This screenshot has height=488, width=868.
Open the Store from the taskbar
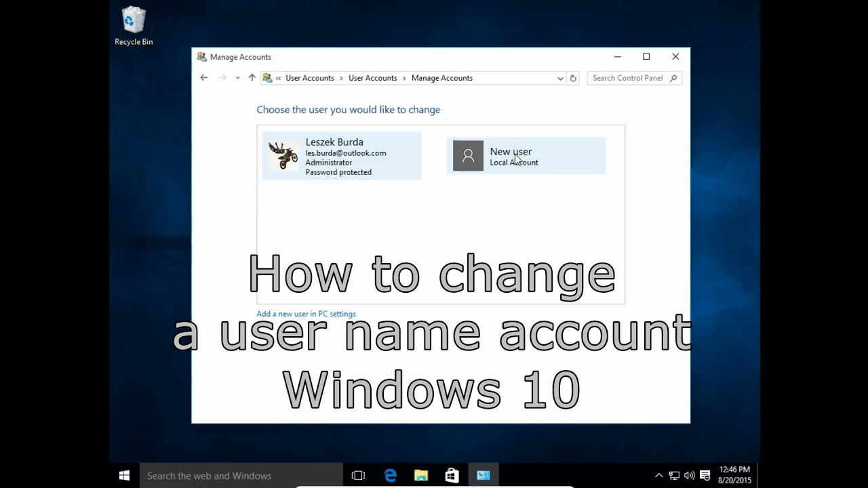coord(452,476)
